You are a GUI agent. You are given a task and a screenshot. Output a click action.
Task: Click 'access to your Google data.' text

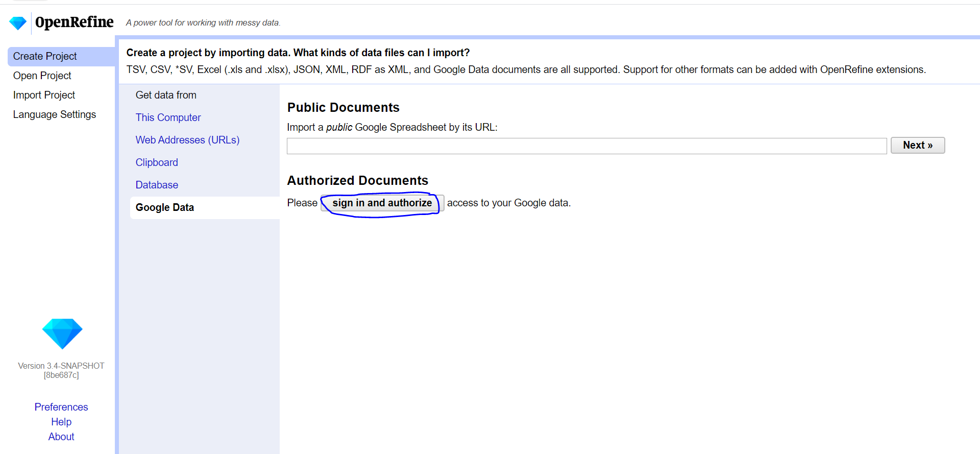509,203
